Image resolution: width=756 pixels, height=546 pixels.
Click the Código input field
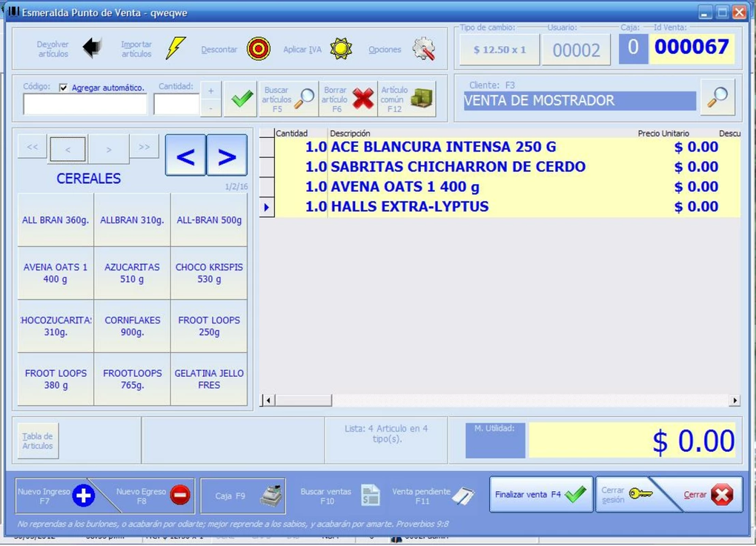click(83, 104)
